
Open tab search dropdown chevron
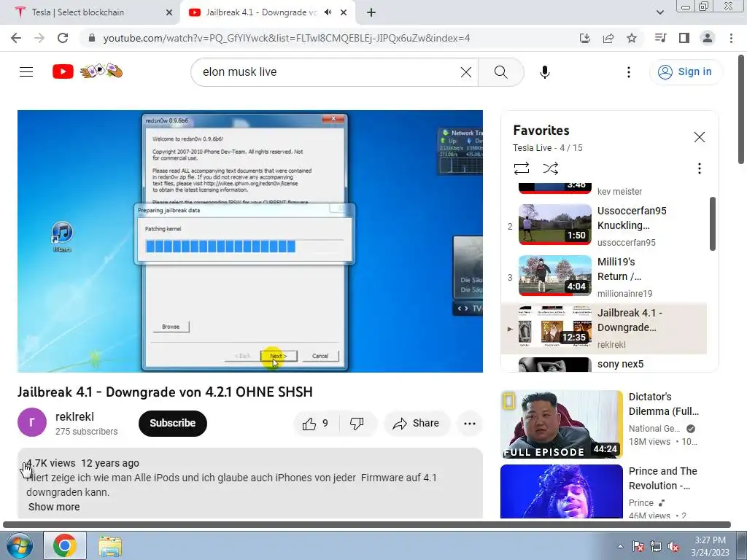(x=659, y=12)
